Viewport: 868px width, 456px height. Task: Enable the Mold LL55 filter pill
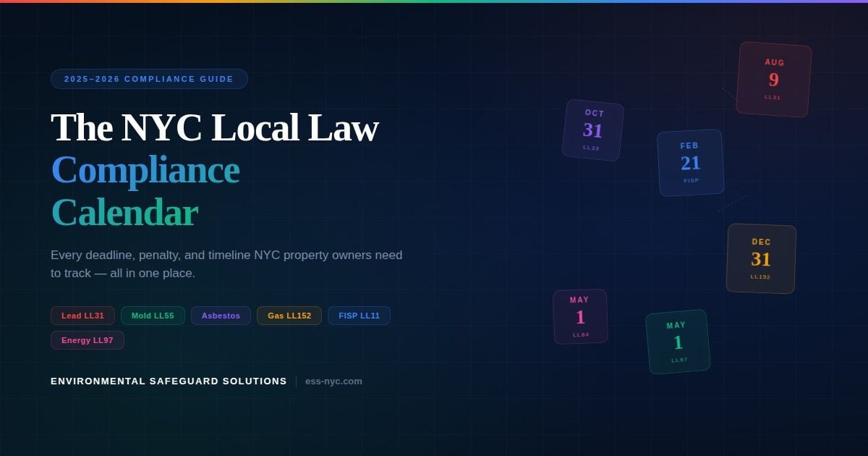point(153,316)
